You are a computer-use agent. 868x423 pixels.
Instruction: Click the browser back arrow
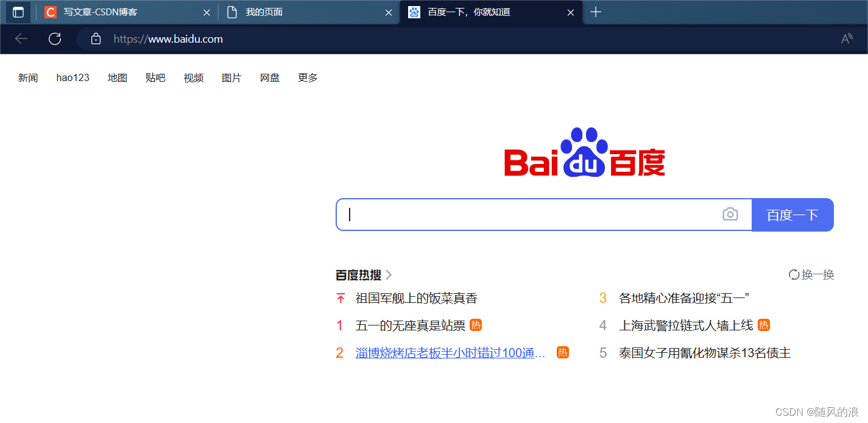pos(21,39)
